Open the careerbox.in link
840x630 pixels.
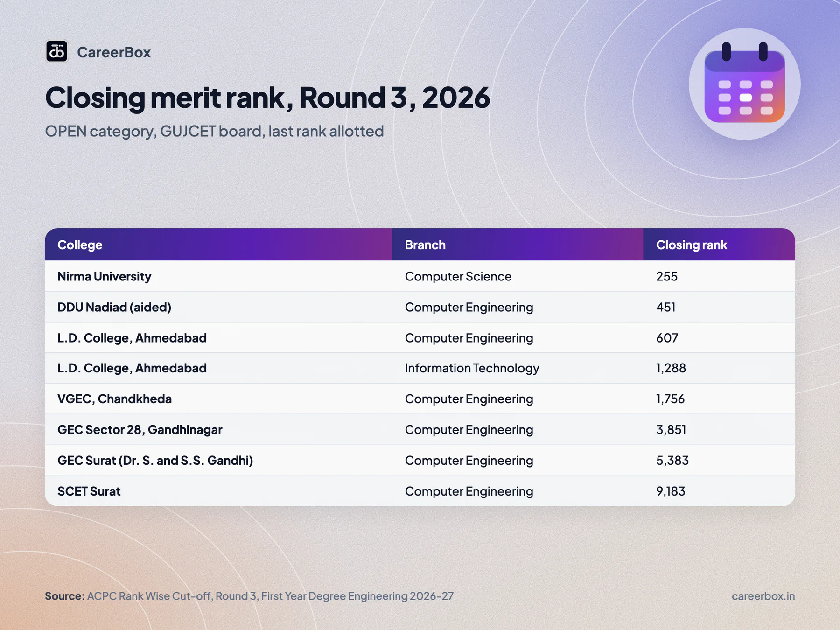click(763, 596)
